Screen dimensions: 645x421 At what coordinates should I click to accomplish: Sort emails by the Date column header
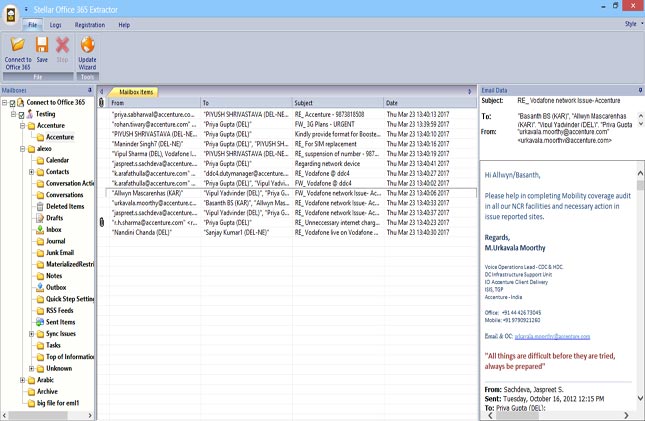(x=430, y=103)
